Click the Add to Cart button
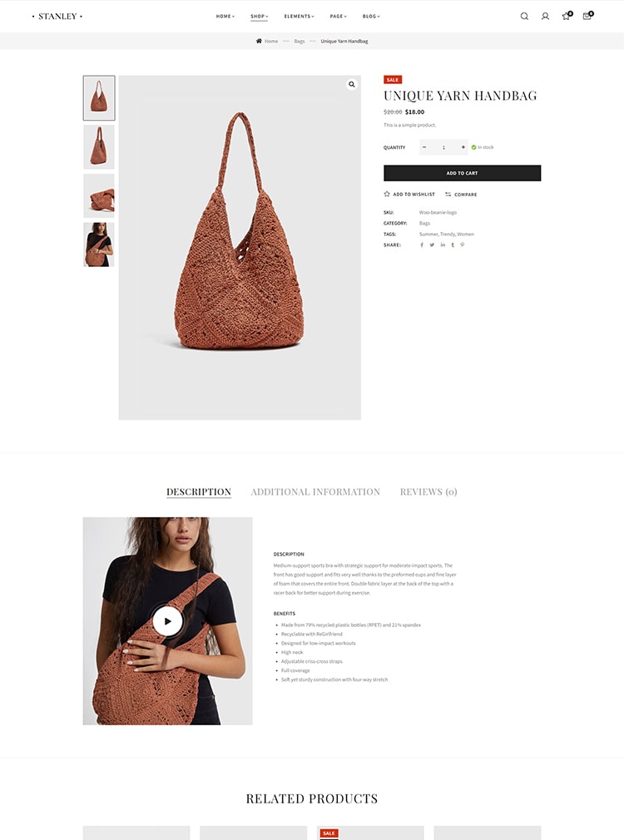The width and height of the screenshot is (624, 840). [x=462, y=173]
